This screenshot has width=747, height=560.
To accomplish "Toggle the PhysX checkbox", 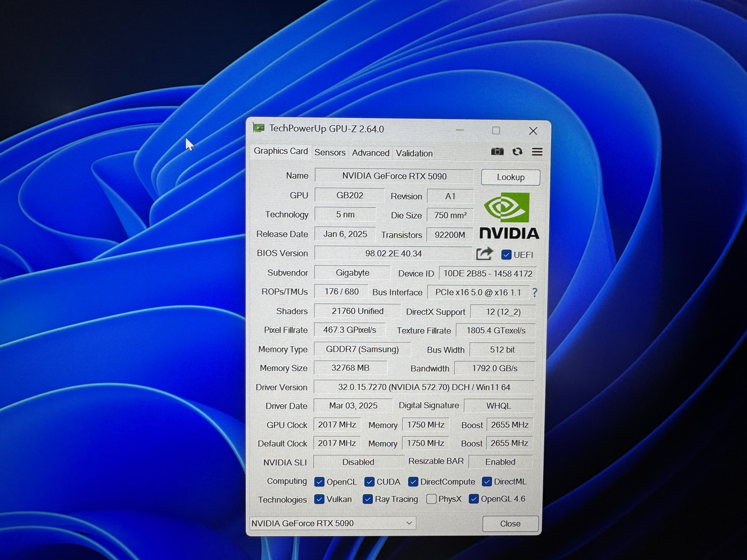I will tap(431, 499).
